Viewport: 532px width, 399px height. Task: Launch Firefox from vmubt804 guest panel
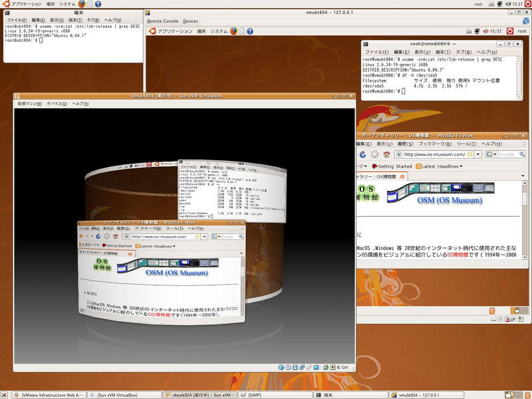click(234, 31)
